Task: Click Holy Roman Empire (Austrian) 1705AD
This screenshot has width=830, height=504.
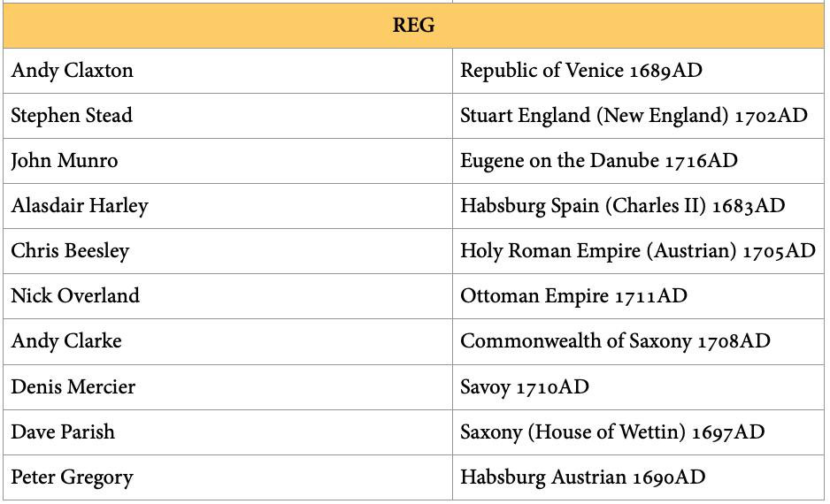Action: point(637,251)
